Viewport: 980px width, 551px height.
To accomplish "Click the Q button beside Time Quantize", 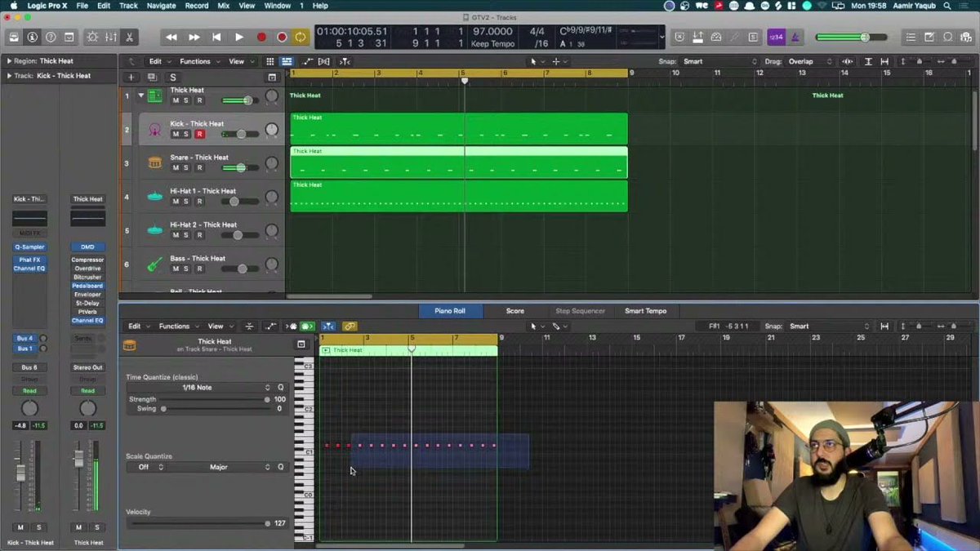I will (281, 387).
